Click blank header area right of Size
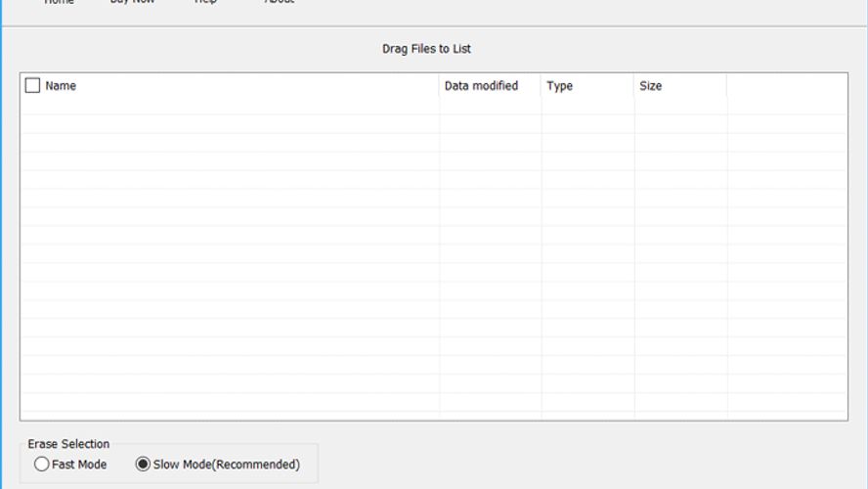 pos(787,86)
